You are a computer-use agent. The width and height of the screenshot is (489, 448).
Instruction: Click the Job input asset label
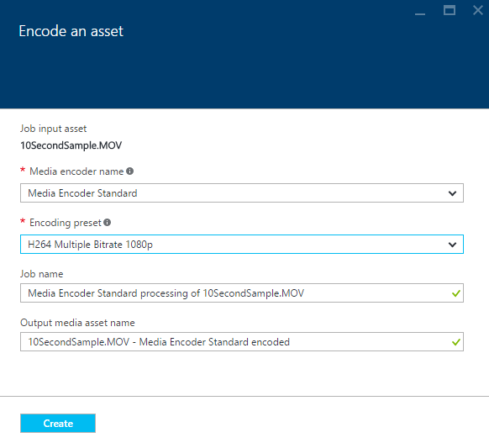point(53,129)
